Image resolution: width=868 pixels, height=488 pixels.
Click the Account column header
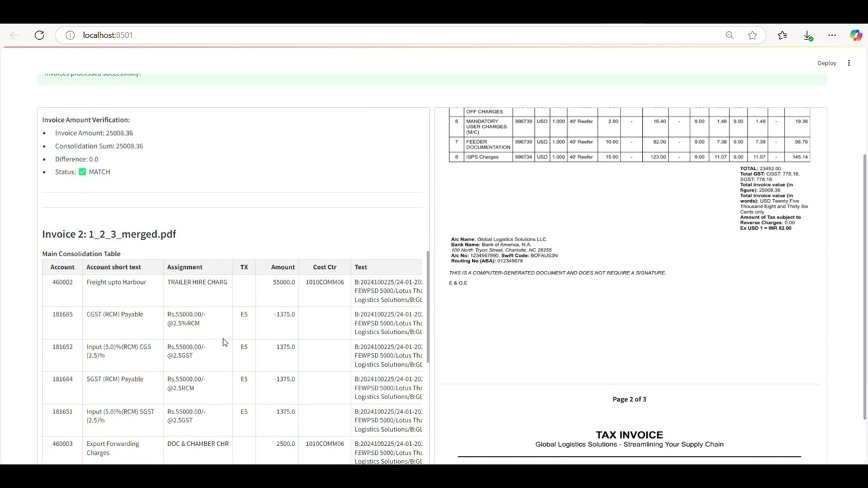62,267
